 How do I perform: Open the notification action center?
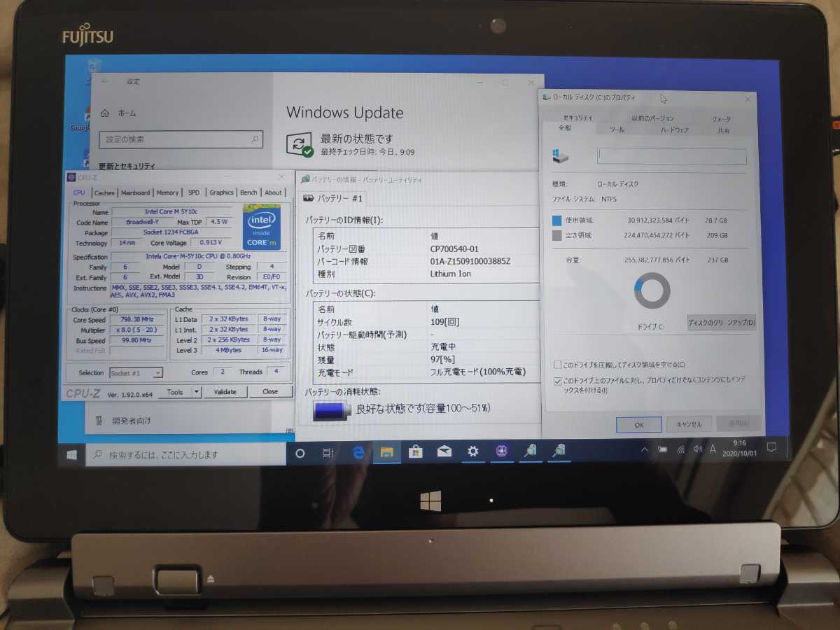click(771, 447)
